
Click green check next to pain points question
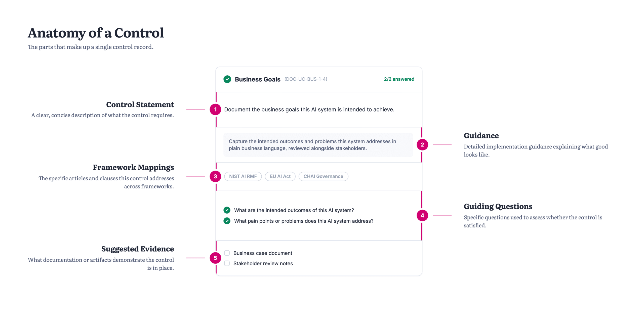227,221
